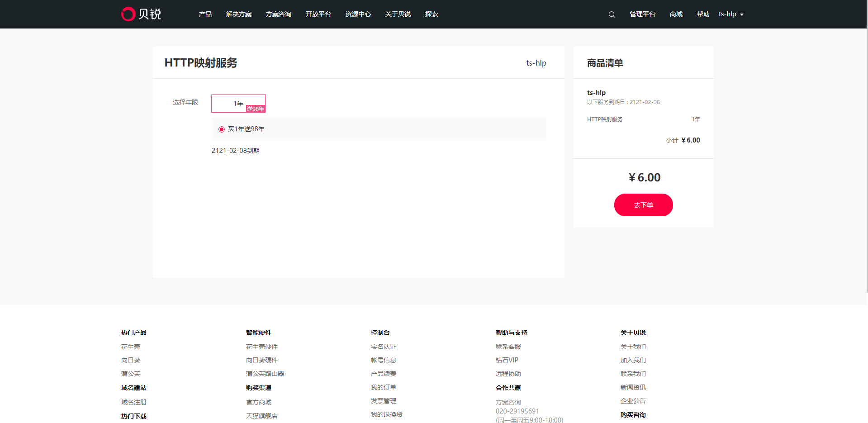
Task: Click the 2121-02-08到期 expiry text
Action: (236, 151)
